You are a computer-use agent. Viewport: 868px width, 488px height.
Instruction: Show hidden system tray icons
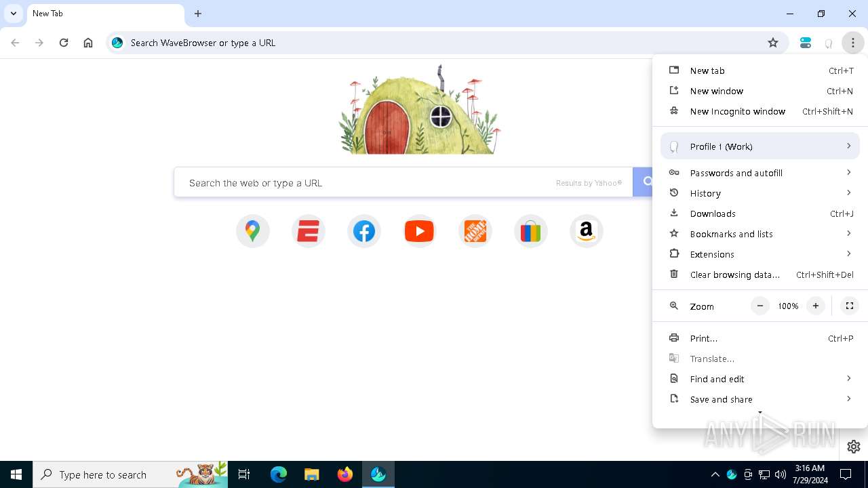pyautogui.click(x=715, y=474)
